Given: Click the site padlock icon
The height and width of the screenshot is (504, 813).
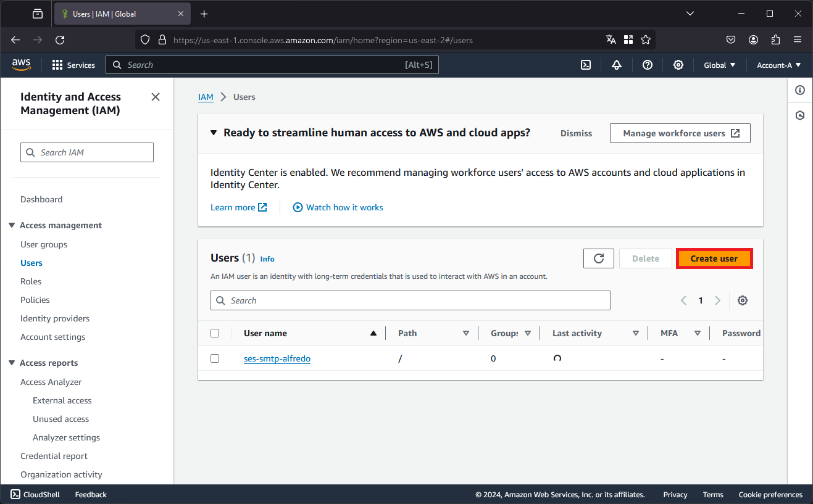Looking at the screenshot, I should coord(162,39).
